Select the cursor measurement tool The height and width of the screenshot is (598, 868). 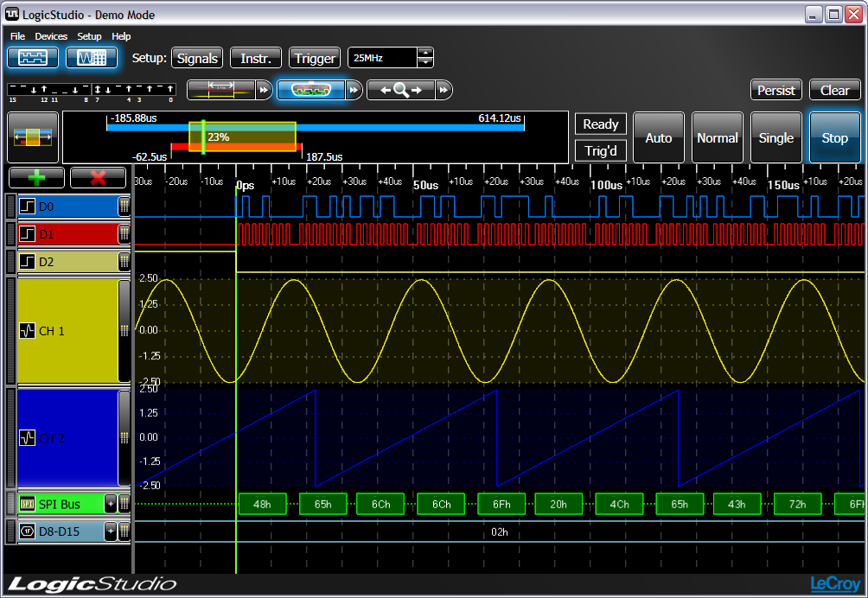[x=221, y=90]
